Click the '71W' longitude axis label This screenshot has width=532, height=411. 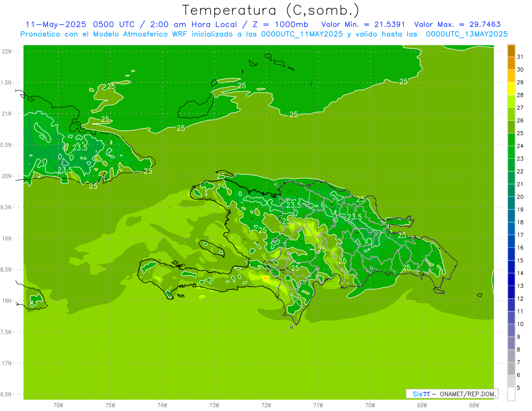(318, 405)
